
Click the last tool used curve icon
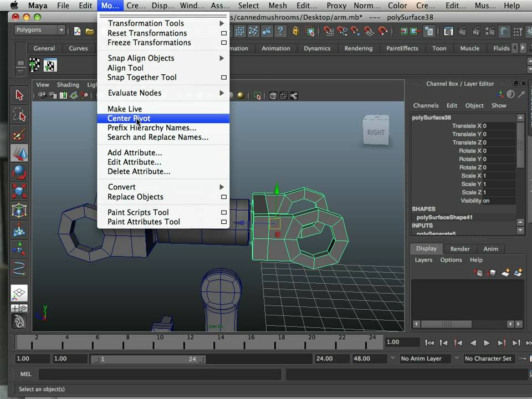[x=19, y=268]
